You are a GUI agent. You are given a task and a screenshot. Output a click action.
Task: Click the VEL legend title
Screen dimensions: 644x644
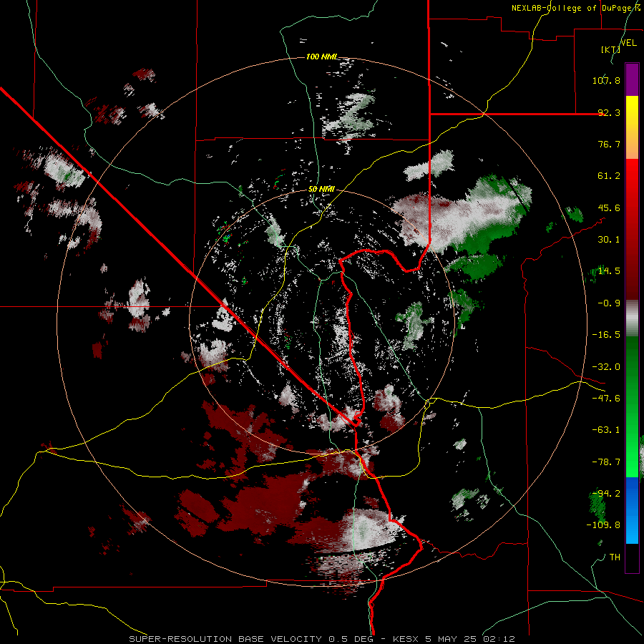coord(628,42)
